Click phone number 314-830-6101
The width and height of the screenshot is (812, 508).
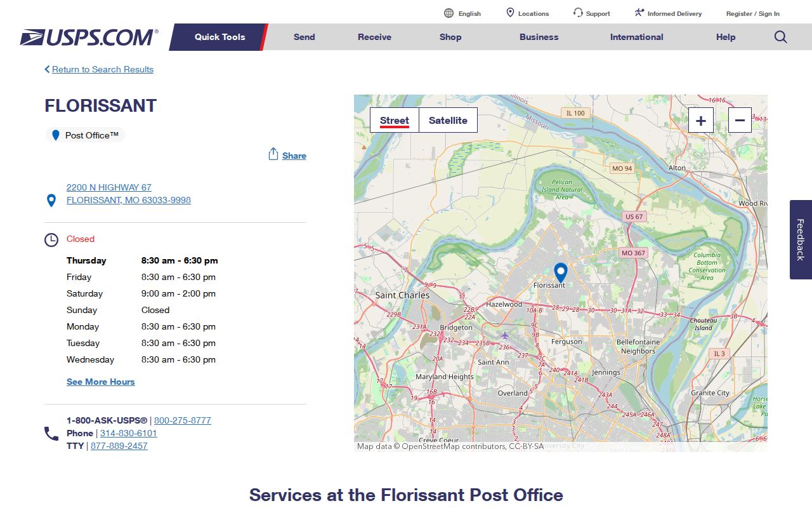pos(129,433)
